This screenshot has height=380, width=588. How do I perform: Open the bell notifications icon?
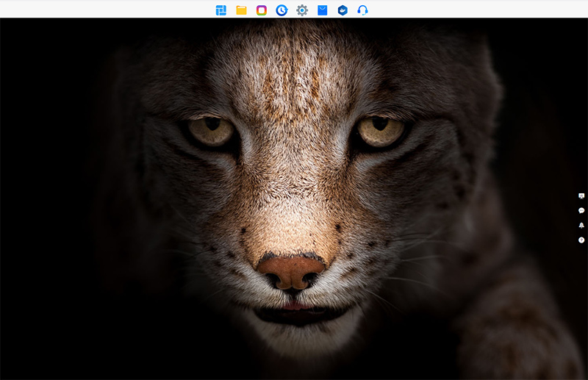pos(581,225)
